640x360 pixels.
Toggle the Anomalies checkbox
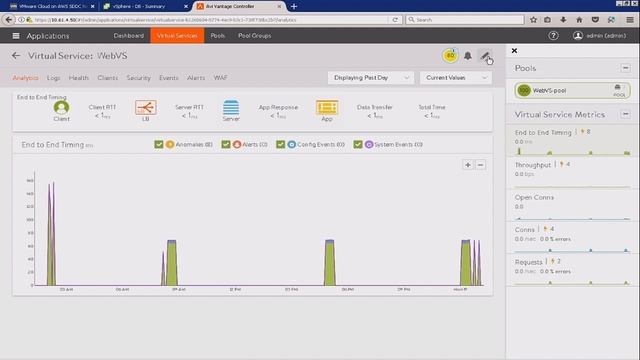(159, 144)
